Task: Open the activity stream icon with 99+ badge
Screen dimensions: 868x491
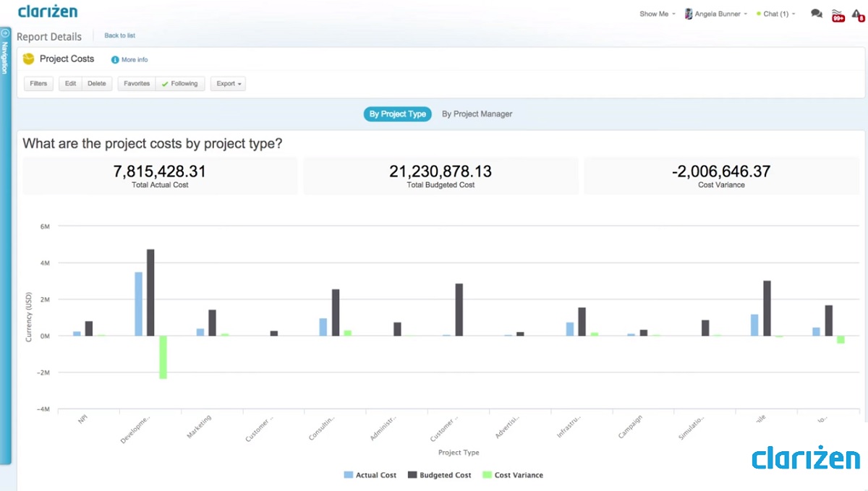Action: pyautogui.click(x=838, y=14)
